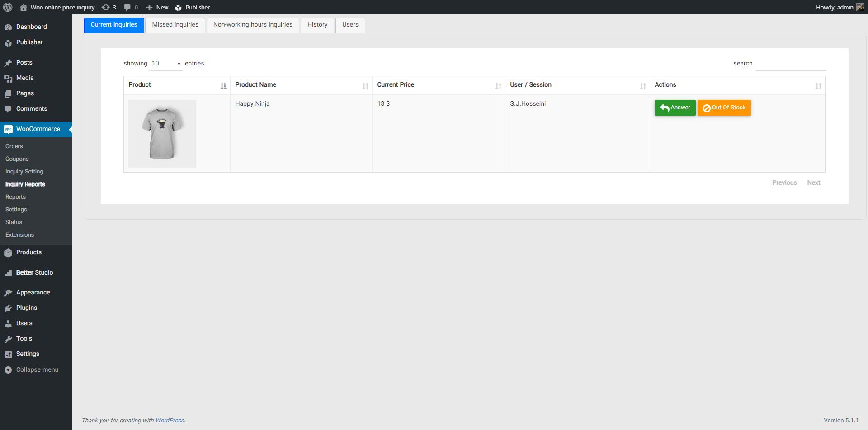Viewport: 868px width, 430px height.
Task: Open the Happy Ninja t-shirt thumbnail
Action: (162, 134)
